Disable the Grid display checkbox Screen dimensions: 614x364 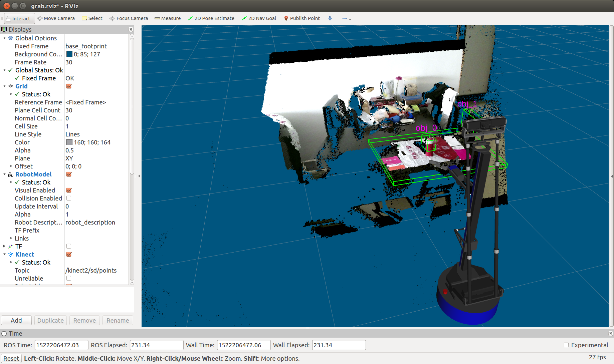coord(69,86)
